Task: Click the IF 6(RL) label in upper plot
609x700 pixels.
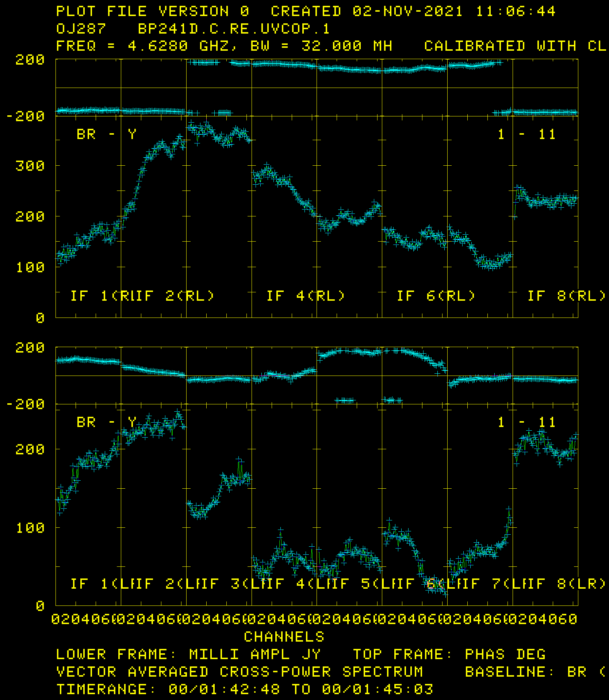Action: (436, 296)
